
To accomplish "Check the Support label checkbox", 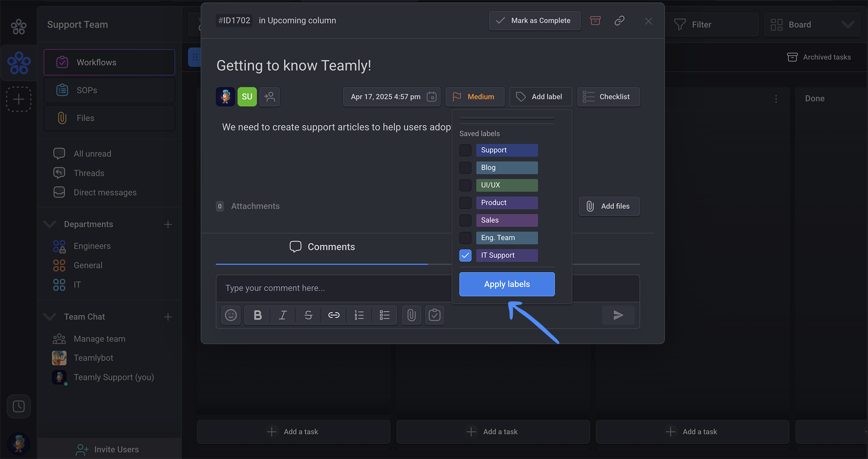I will click(x=465, y=150).
